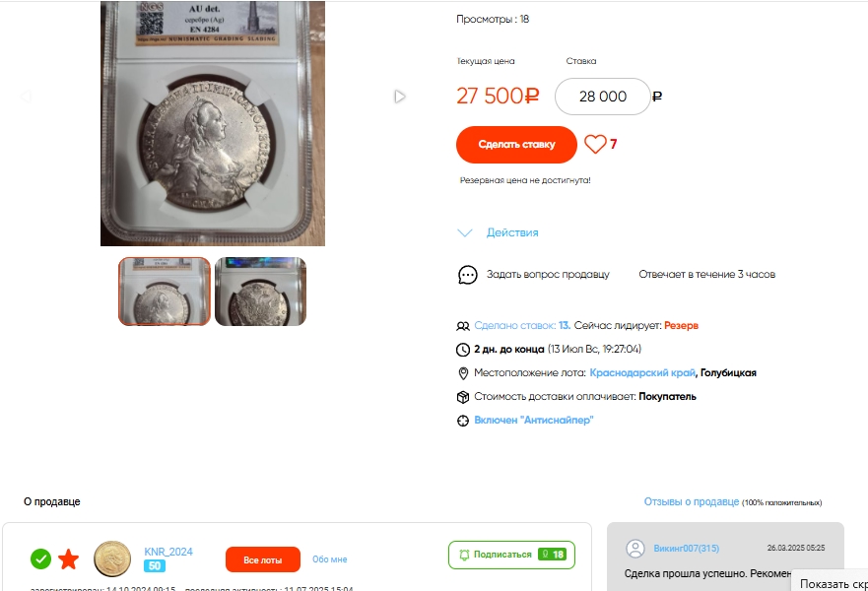Select the coin reverse thumbnail
Screen dimensions: 868x591
[x=260, y=292]
